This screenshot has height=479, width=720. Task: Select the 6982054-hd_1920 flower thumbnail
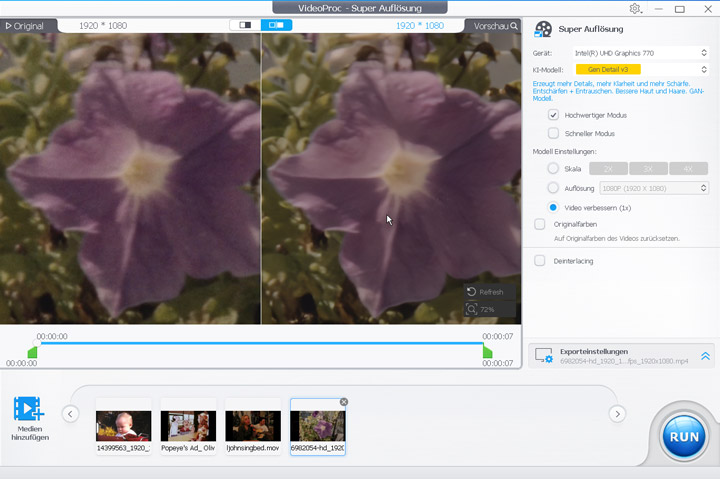[318, 427]
